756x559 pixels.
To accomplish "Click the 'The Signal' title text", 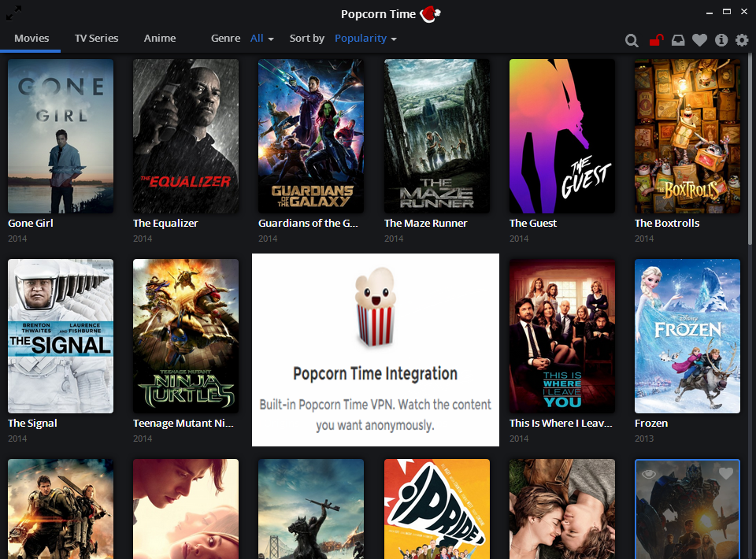I will [32, 423].
